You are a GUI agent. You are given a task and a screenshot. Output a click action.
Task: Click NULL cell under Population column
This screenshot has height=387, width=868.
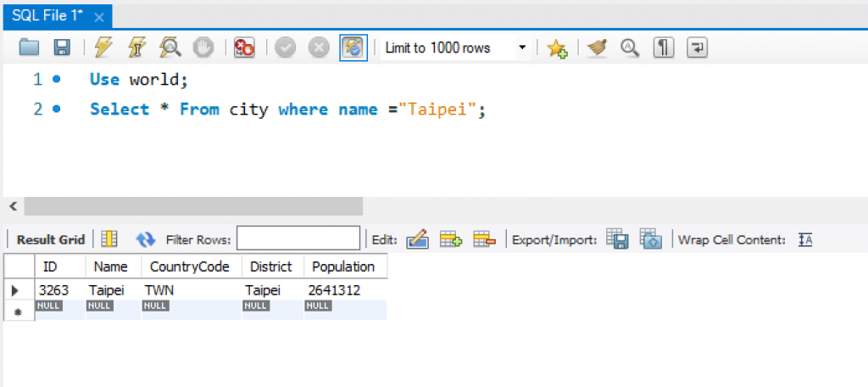[346, 311]
